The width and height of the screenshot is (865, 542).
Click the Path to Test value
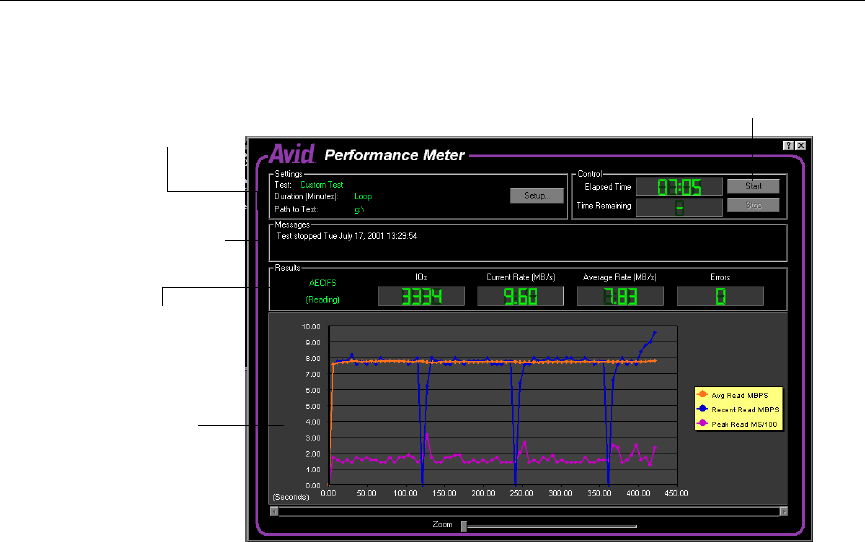click(359, 210)
